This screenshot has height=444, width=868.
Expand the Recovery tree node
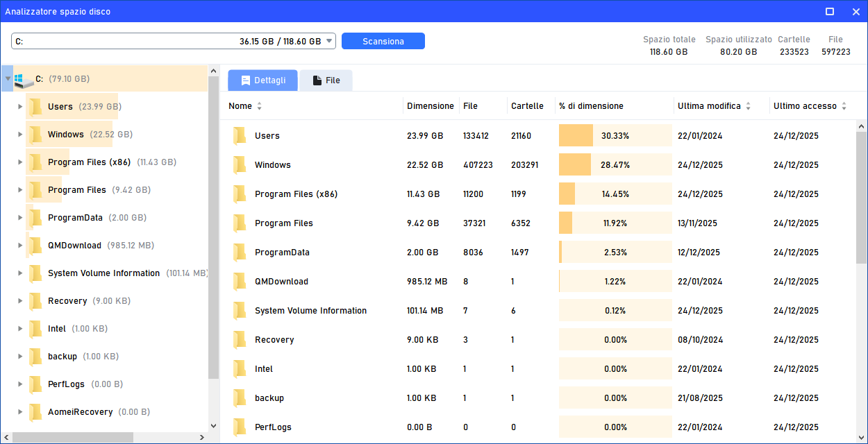click(x=20, y=301)
